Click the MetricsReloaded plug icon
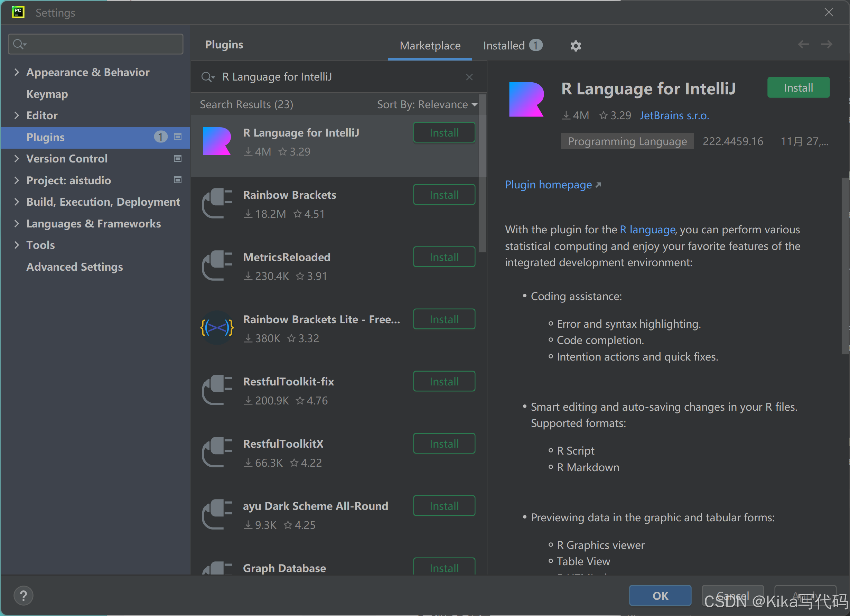The width and height of the screenshot is (850, 616). coord(217,266)
